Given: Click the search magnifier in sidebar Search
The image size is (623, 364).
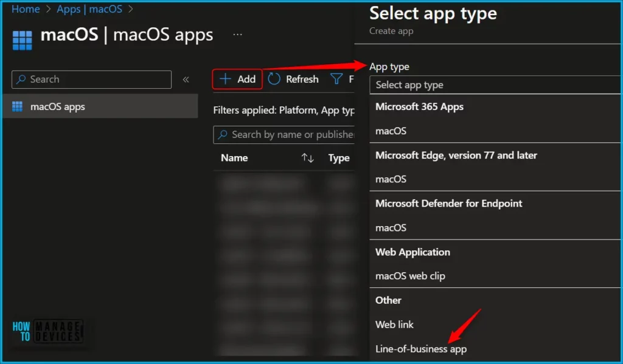Looking at the screenshot, I should click(x=21, y=80).
